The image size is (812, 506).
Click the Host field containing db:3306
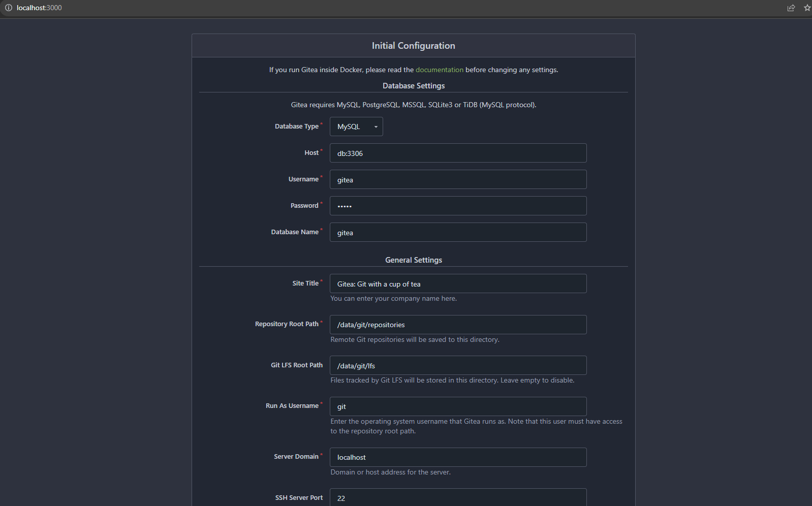458,153
